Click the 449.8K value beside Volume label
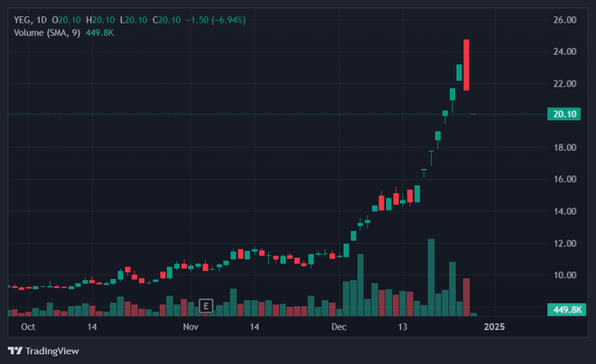The image size is (596, 364). coord(99,33)
